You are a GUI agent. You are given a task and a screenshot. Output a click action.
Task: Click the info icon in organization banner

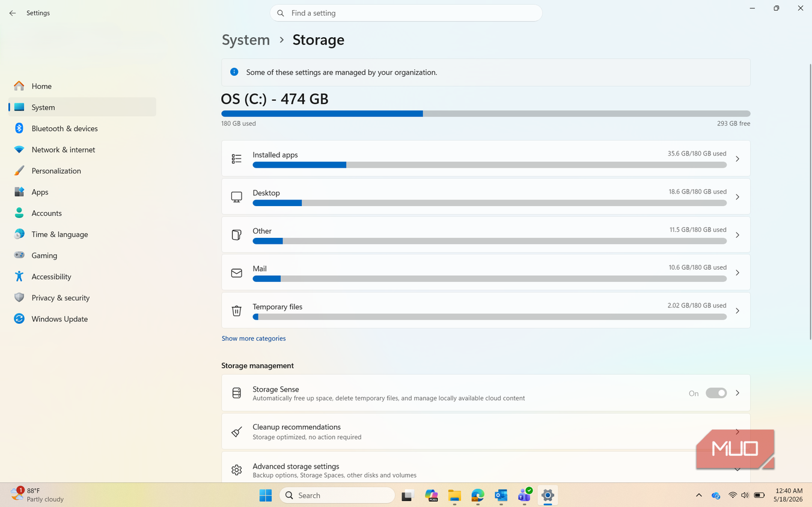point(234,72)
